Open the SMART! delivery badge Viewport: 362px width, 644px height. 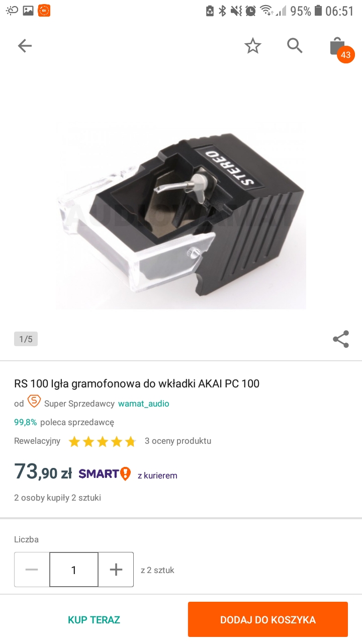coord(105,474)
